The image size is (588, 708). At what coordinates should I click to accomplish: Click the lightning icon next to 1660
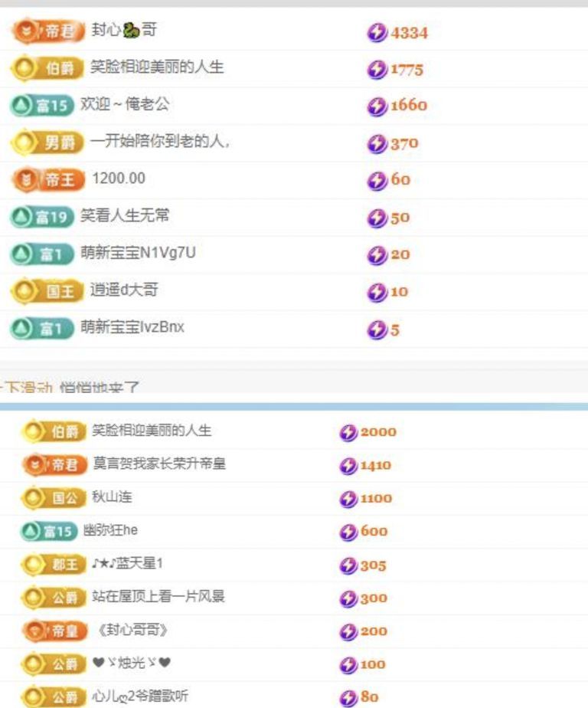pyautogui.click(x=377, y=107)
